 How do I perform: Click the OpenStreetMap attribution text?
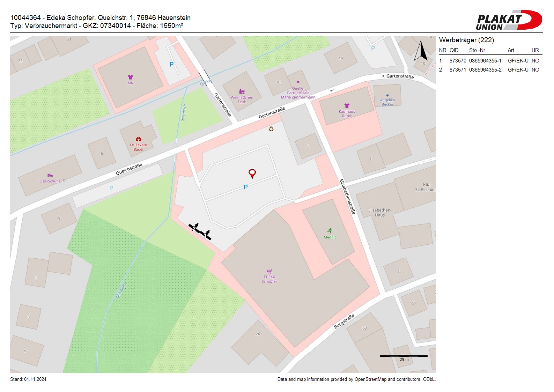[x=356, y=379]
